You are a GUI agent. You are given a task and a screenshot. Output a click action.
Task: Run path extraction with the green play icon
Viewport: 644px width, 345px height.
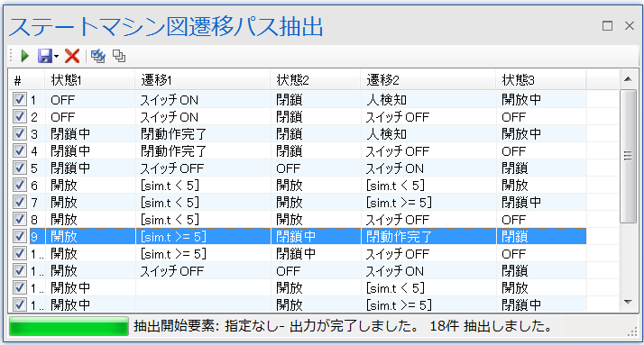click(x=24, y=56)
